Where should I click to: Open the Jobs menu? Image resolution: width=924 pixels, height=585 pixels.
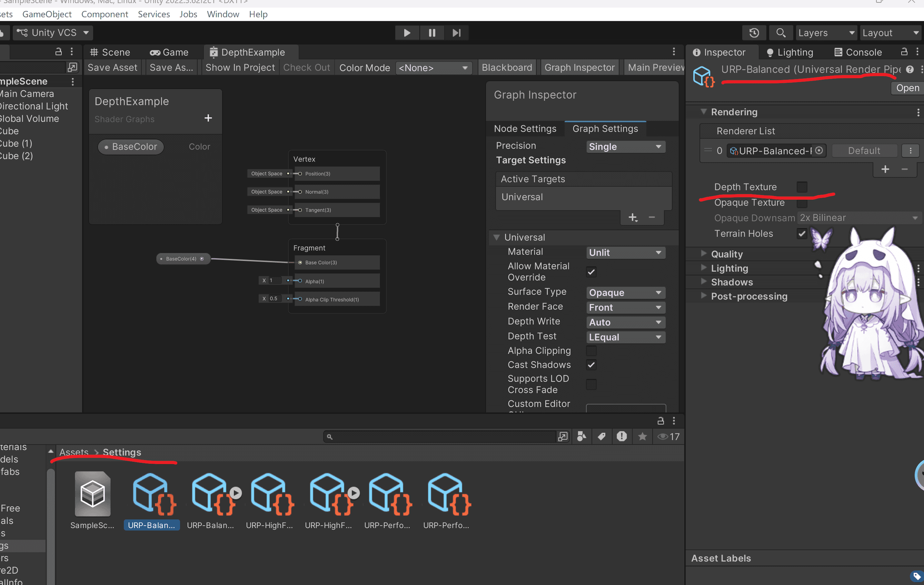[x=188, y=14]
